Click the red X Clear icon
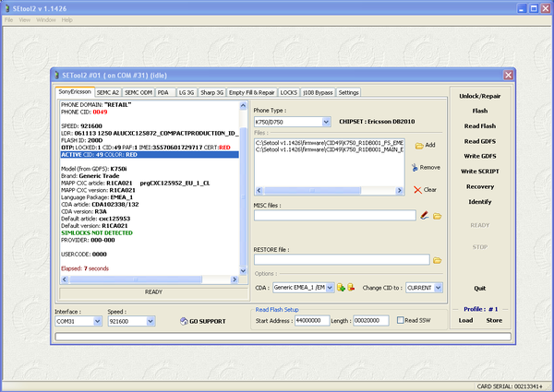The width and height of the screenshot is (554, 392). pos(418,189)
